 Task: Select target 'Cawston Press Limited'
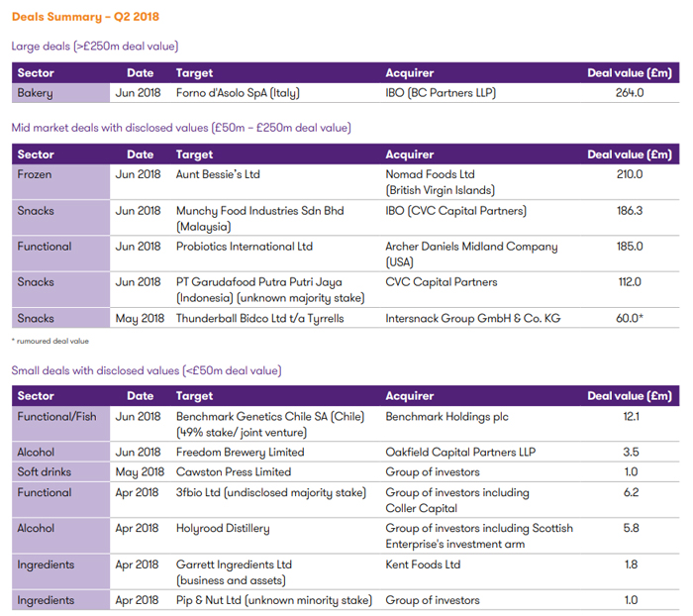(x=234, y=471)
